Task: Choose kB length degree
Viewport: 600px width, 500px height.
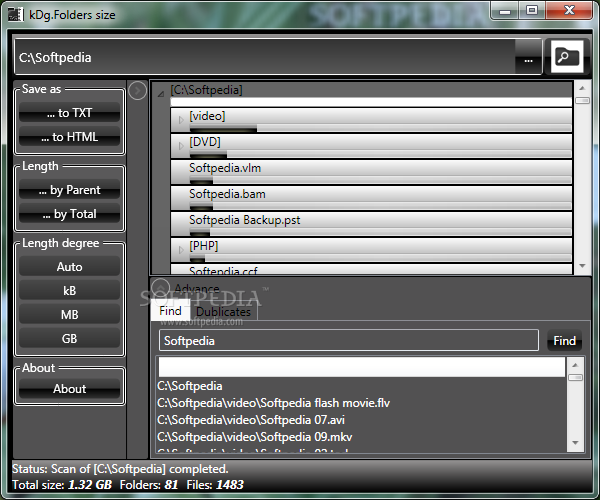Action: pyautogui.click(x=69, y=291)
